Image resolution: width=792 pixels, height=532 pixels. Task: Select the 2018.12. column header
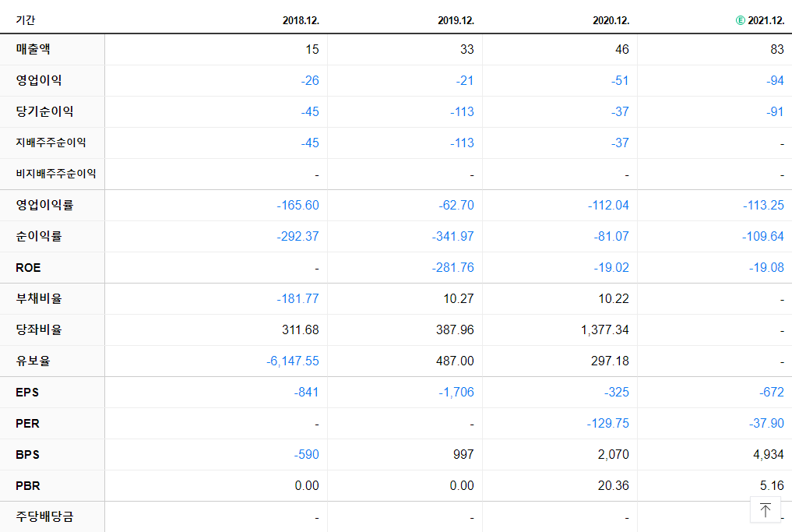(x=301, y=21)
